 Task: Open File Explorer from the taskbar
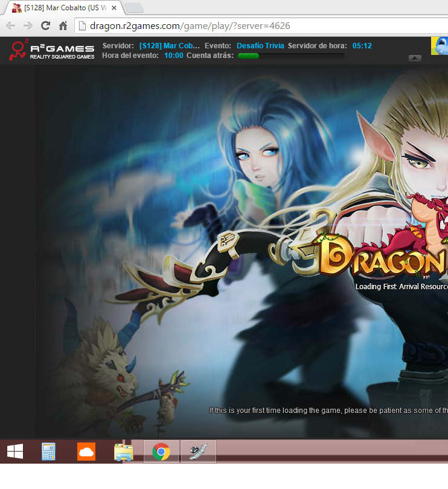(x=124, y=452)
